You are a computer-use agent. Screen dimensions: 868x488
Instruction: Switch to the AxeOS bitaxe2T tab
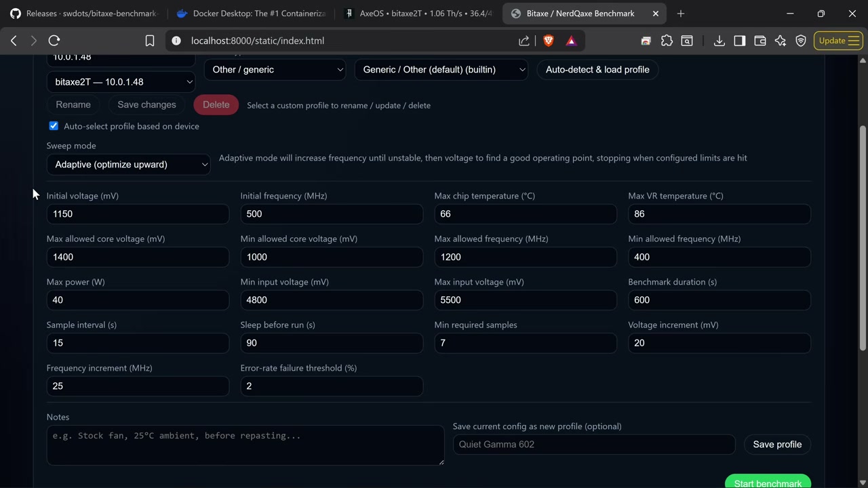pyautogui.click(x=418, y=14)
